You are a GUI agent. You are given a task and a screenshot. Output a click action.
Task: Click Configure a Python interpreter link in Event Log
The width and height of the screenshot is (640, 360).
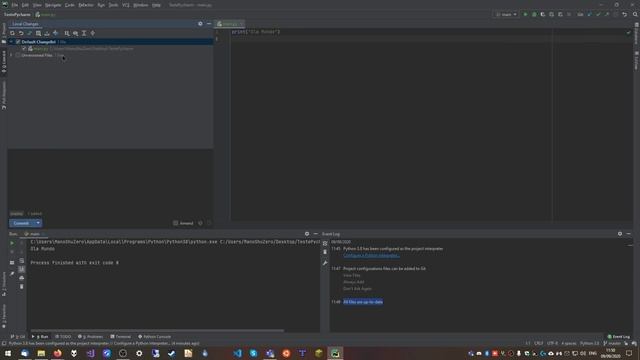[x=371, y=256]
